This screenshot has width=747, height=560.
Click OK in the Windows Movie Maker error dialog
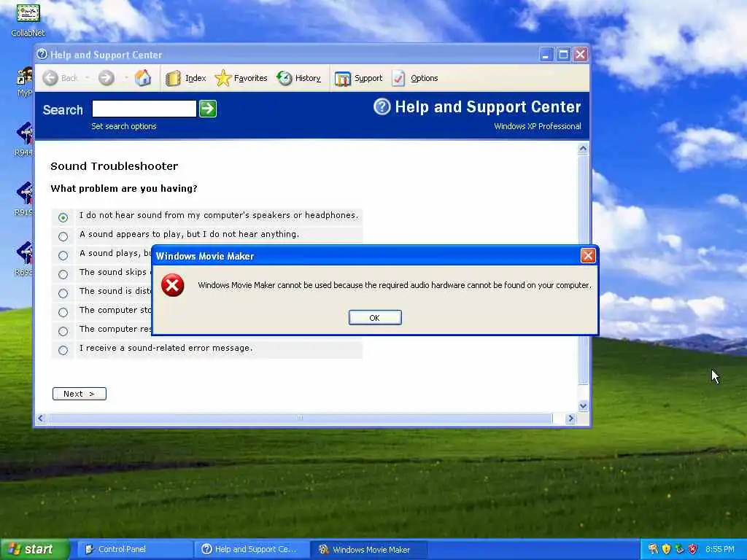click(x=375, y=318)
